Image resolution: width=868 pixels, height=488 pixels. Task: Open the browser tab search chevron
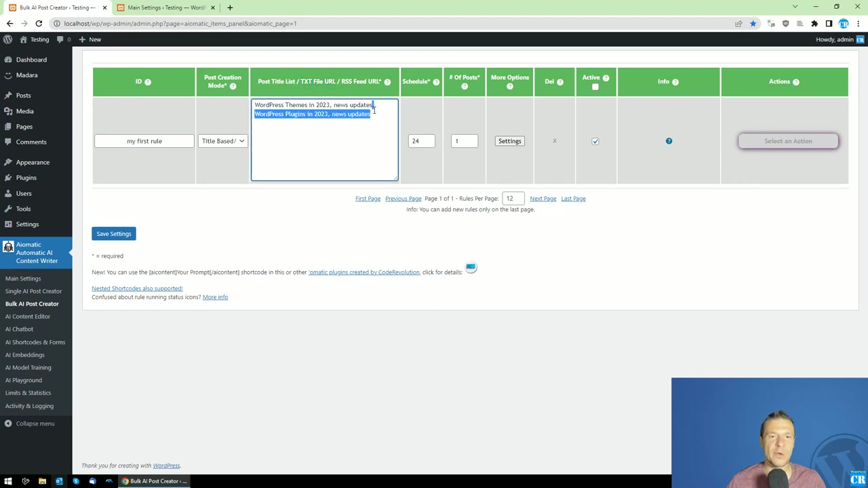pos(795,7)
